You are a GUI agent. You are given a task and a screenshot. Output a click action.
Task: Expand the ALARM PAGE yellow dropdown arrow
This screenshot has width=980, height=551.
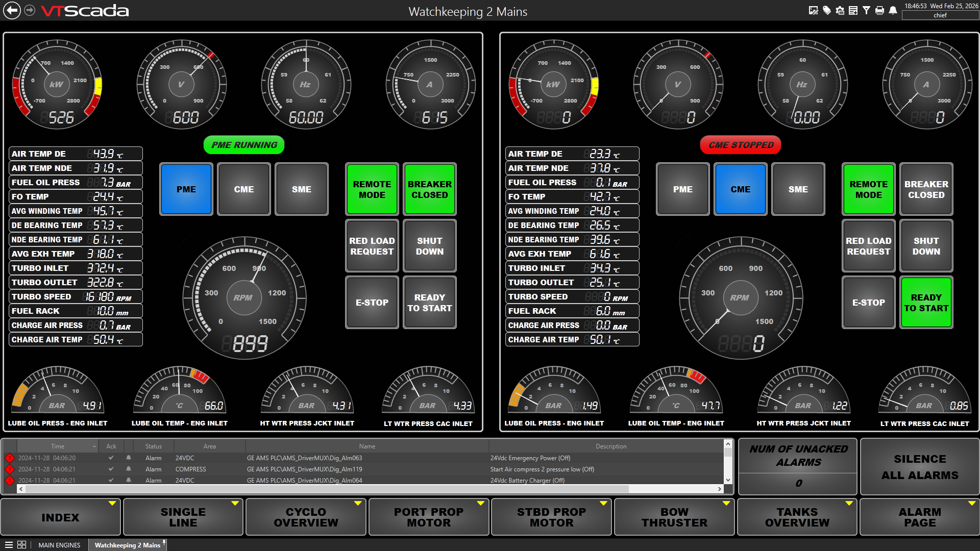[x=972, y=504]
